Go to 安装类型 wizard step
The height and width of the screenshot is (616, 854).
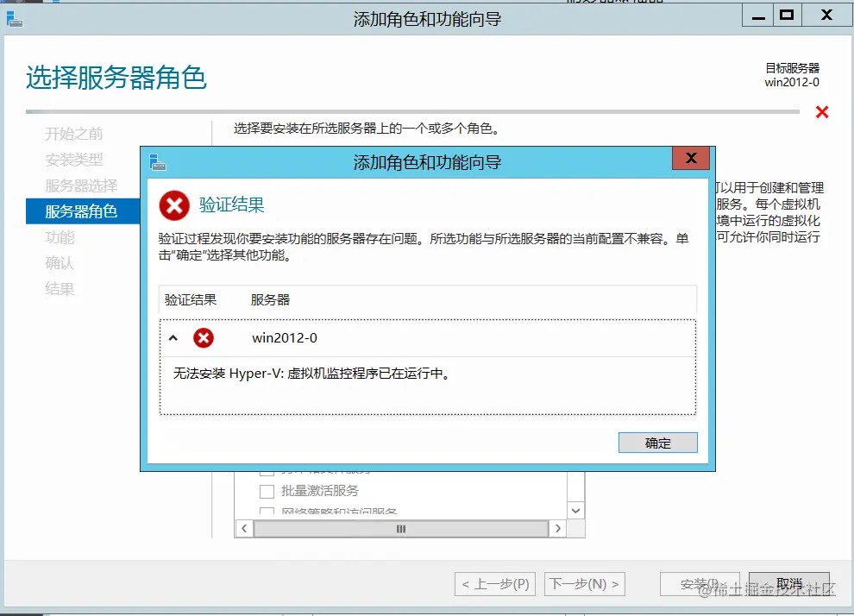click(74, 160)
